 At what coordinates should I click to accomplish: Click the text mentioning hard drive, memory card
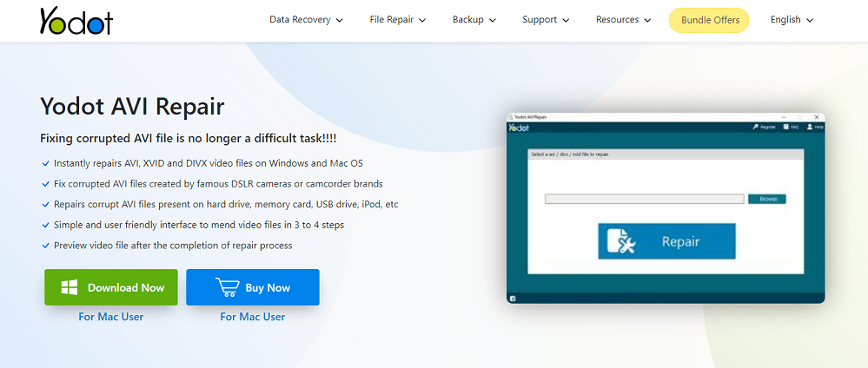[x=226, y=204]
